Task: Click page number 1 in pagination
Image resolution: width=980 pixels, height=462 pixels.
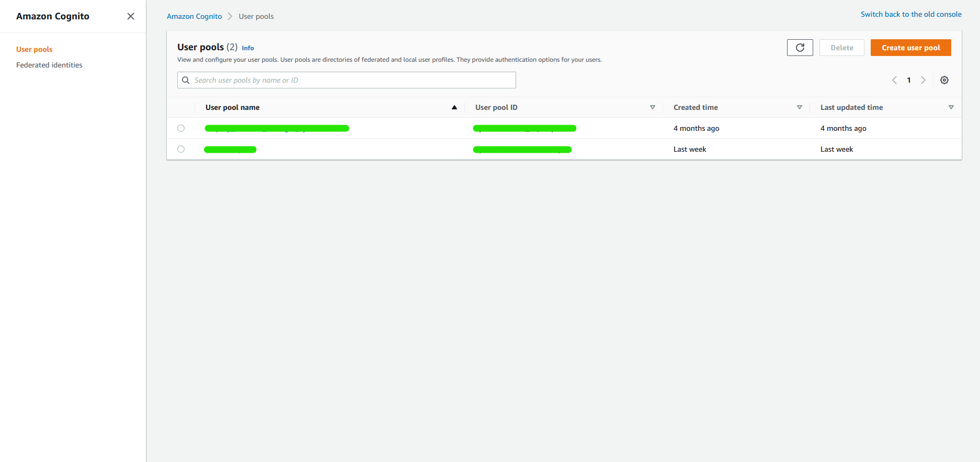Action: (x=909, y=80)
